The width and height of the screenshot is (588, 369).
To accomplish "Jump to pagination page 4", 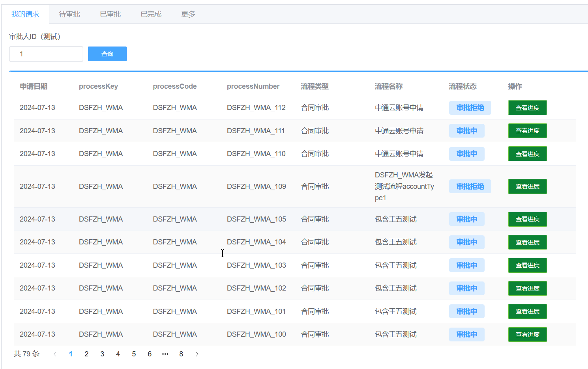I will pyautogui.click(x=118, y=354).
